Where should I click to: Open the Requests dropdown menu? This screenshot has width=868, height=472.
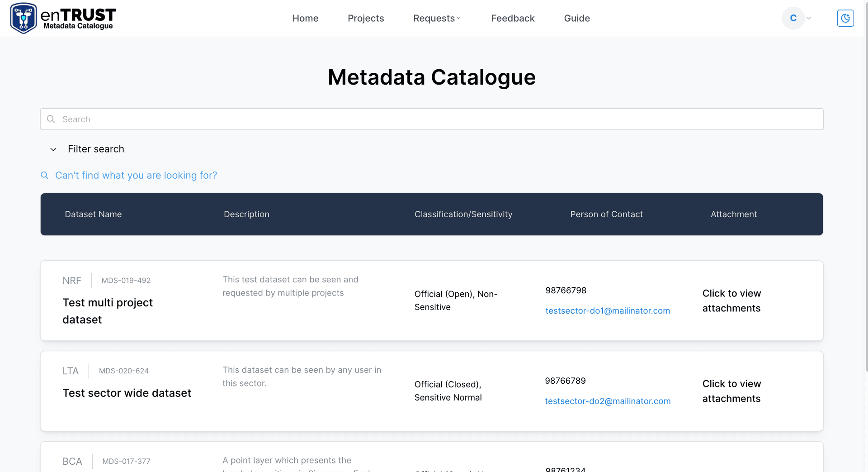[x=436, y=18]
